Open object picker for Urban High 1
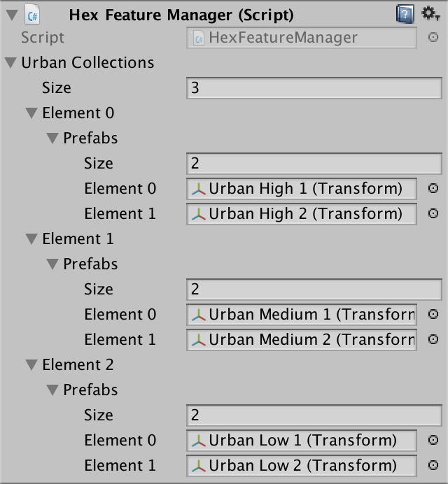The height and width of the screenshot is (484, 448). click(433, 188)
